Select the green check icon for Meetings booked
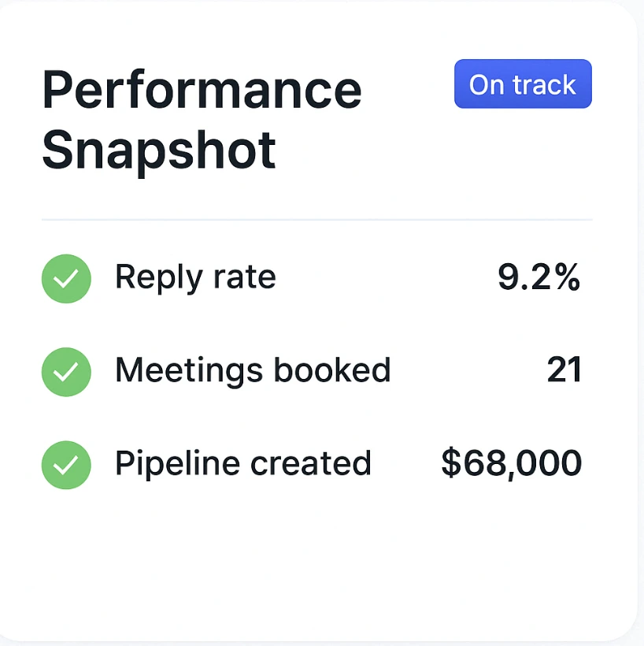This screenshot has width=644, height=646. coord(66,372)
